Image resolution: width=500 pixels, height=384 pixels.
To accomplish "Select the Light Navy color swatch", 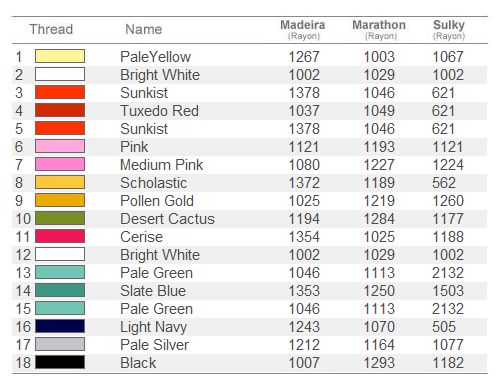I will click(x=60, y=326).
